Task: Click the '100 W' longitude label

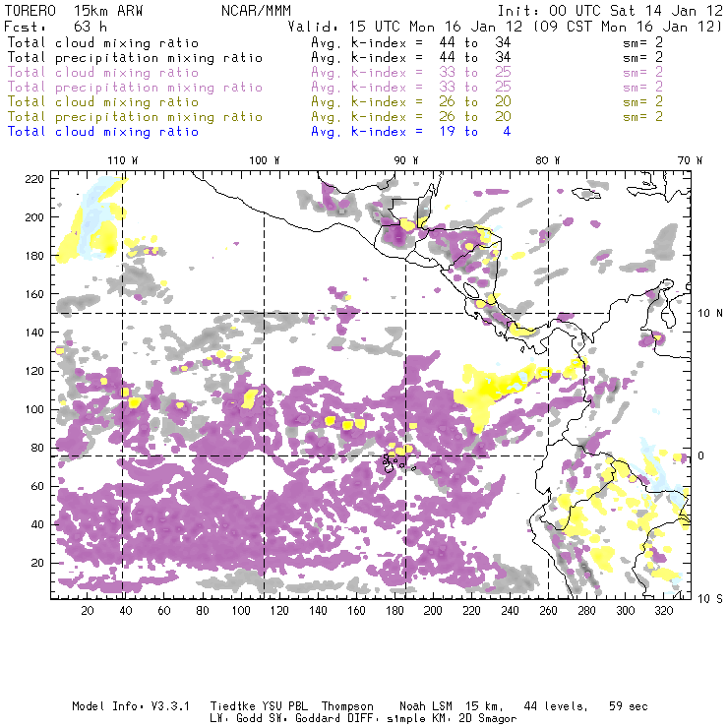Action: pos(265,160)
